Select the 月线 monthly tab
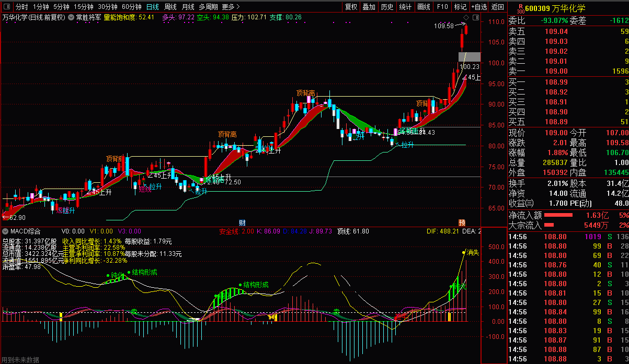Viewport: 629px width, 364px height. coord(188,7)
